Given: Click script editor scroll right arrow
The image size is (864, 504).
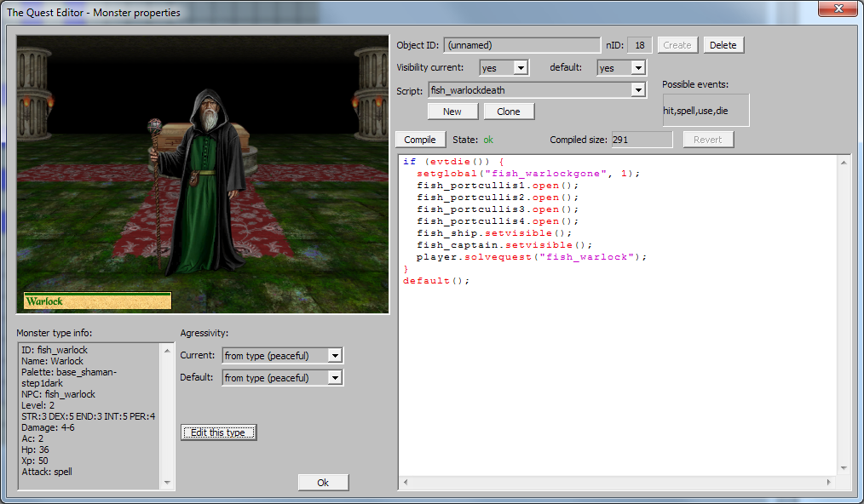Looking at the screenshot, I should pyautogui.click(x=829, y=482).
